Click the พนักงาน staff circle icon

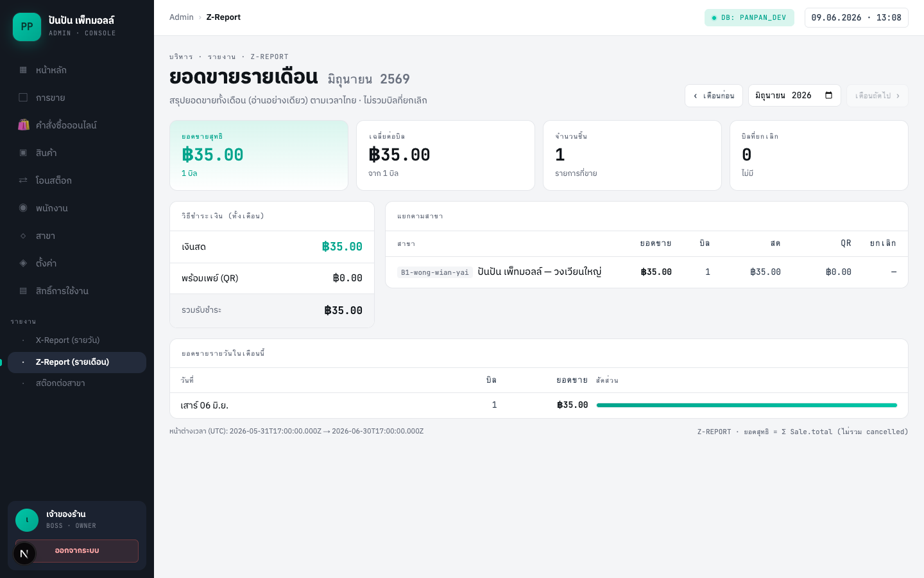pos(23,208)
